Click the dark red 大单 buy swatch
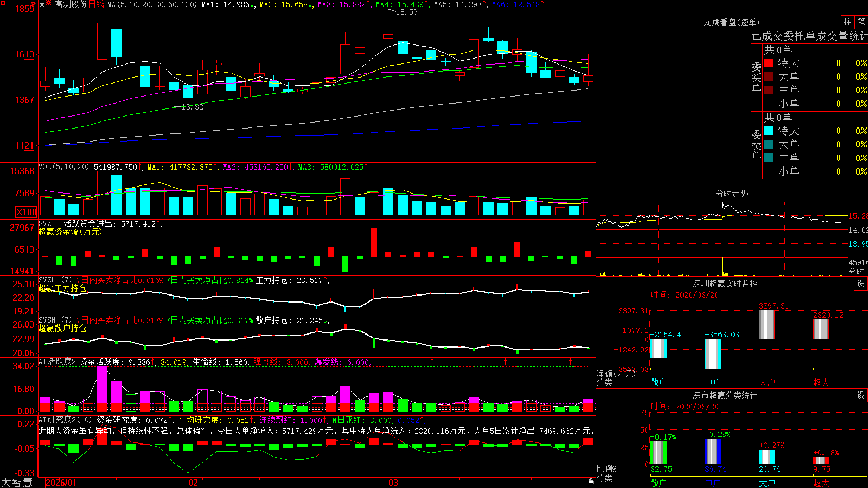The height and width of the screenshot is (488, 868). click(x=768, y=76)
